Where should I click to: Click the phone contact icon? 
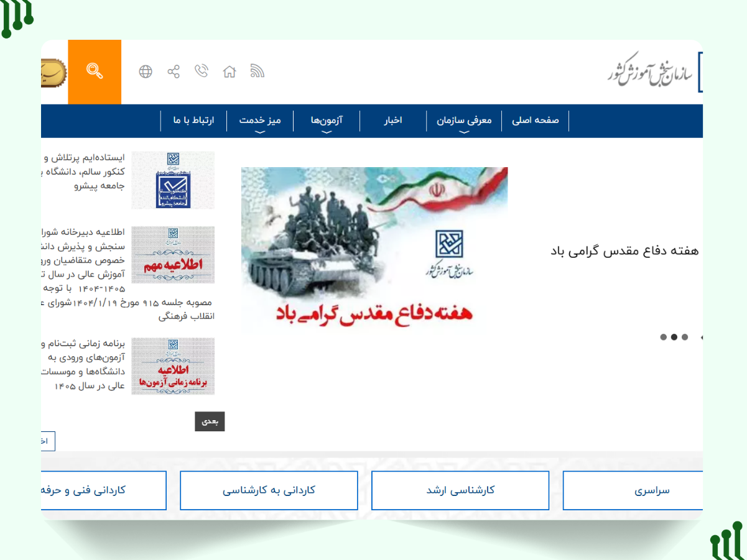tap(202, 71)
